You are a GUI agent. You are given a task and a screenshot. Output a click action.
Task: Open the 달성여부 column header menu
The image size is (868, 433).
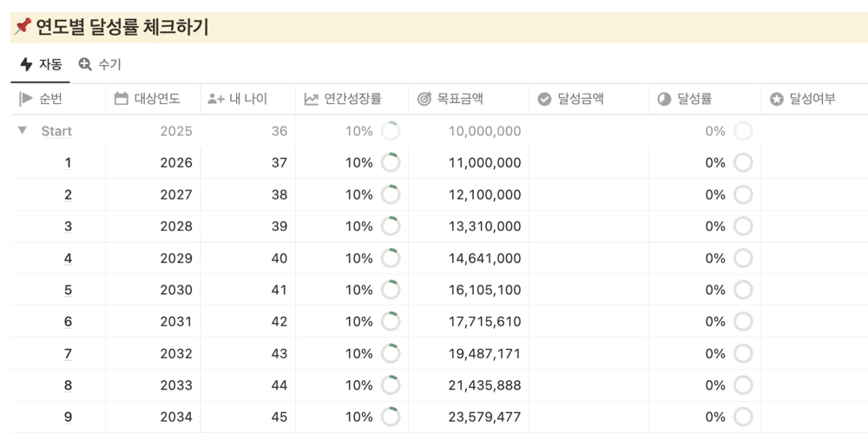click(814, 99)
